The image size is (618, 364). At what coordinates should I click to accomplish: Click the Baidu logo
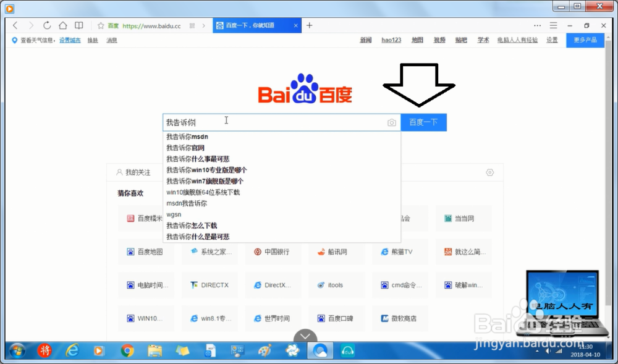point(305,89)
